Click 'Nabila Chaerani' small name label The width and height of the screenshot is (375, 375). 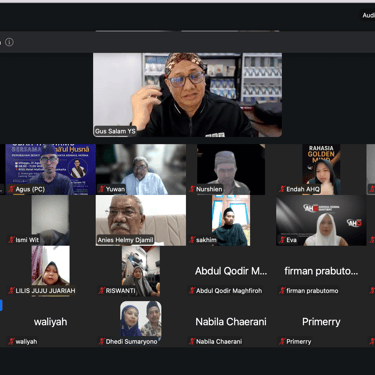click(x=219, y=342)
